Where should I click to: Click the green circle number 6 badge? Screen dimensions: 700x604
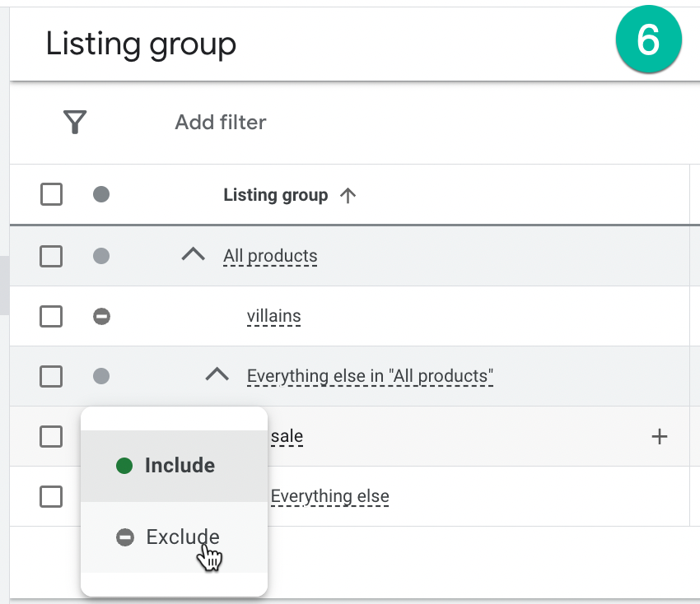pyautogui.click(x=648, y=41)
